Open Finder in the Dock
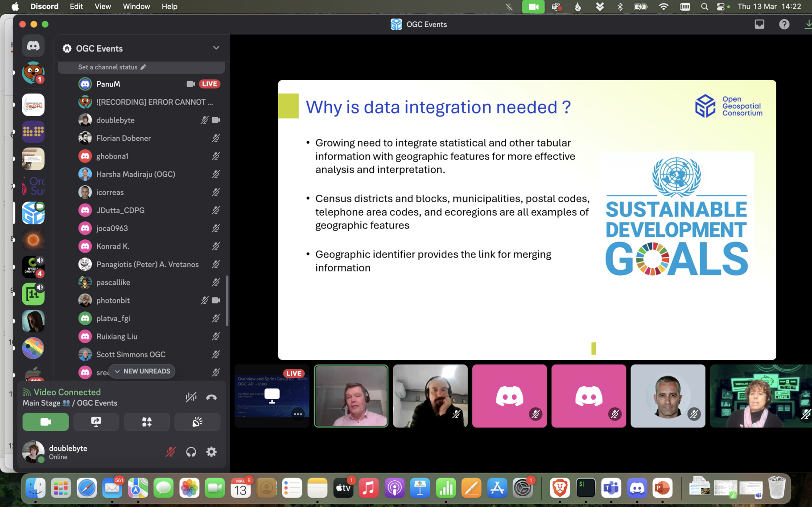Screen dimensions: 812x507 (35, 488)
